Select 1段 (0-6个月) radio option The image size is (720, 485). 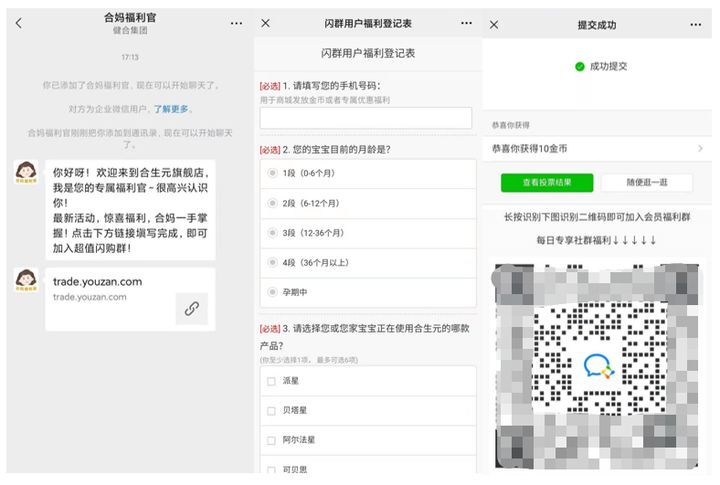click(x=272, y=173)
